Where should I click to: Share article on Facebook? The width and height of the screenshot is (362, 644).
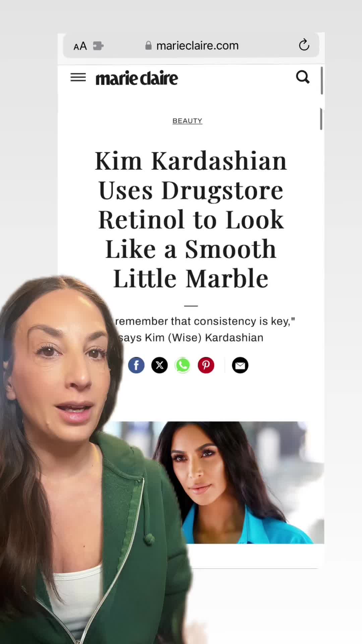[136, 365]
